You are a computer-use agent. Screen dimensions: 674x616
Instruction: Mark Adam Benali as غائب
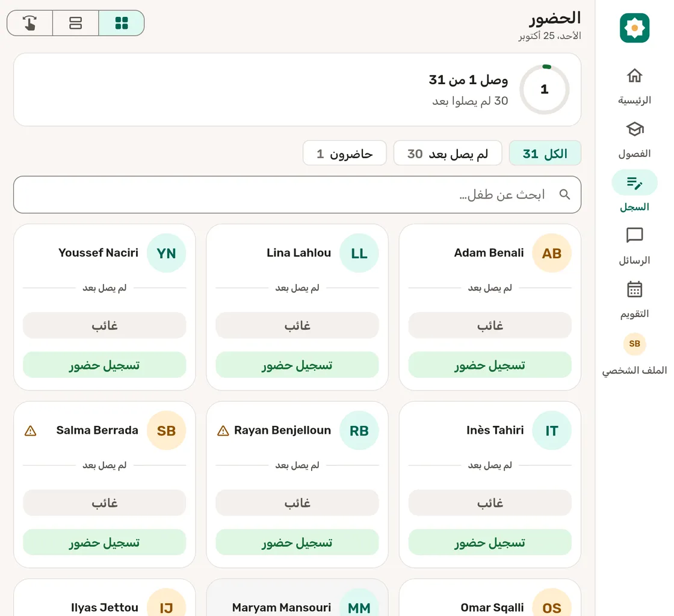490,325
